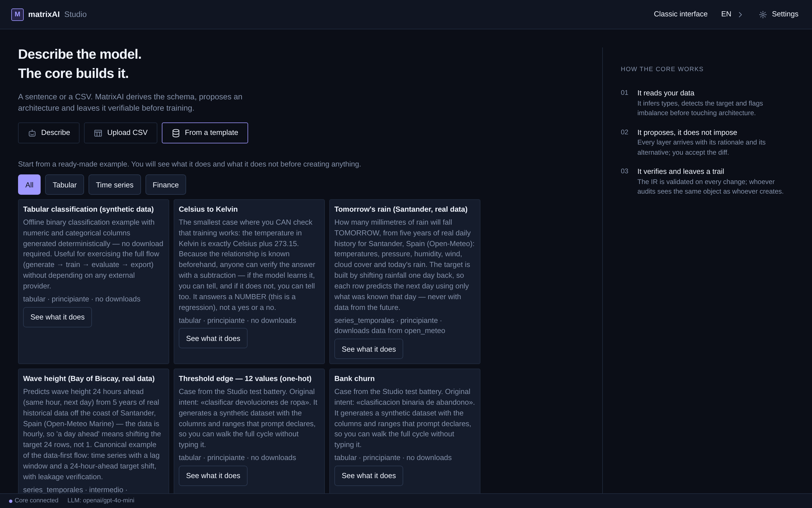The height and width of the screenshot is (508, 812).
Task: Click 'Start from a ready-made example' hint
Action: point(189,164)
